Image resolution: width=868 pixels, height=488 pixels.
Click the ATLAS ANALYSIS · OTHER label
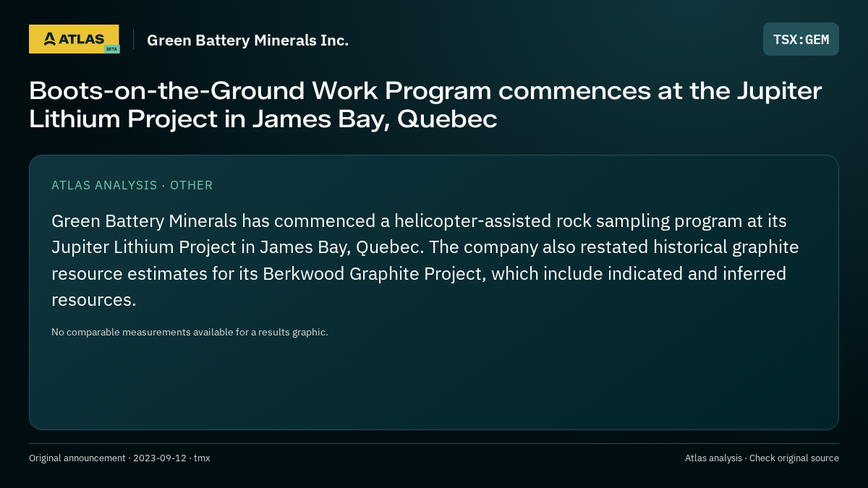tap(132, 185)
